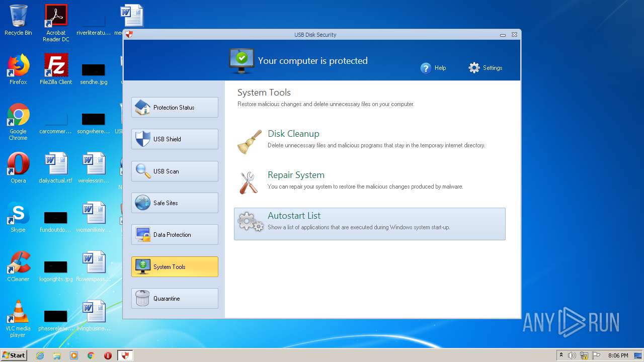The image size is (644, 362).
Task: Open the Disk Cleanup title link
Action: click(293, 134)
